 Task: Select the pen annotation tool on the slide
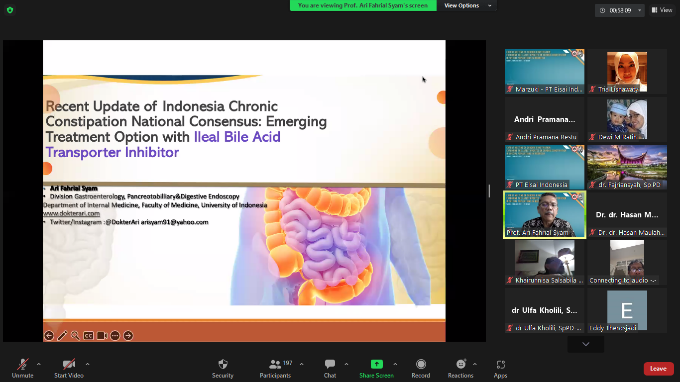tap(62, 336)
